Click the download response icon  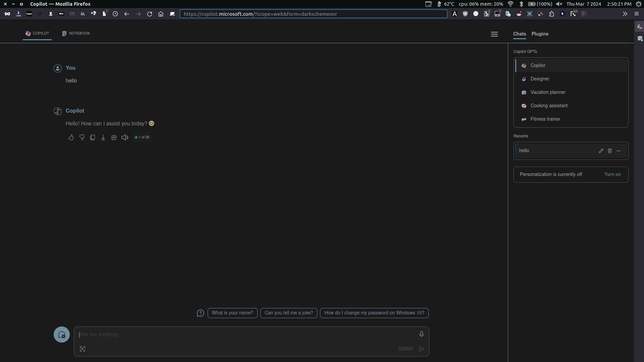click(x=103, y=137)
